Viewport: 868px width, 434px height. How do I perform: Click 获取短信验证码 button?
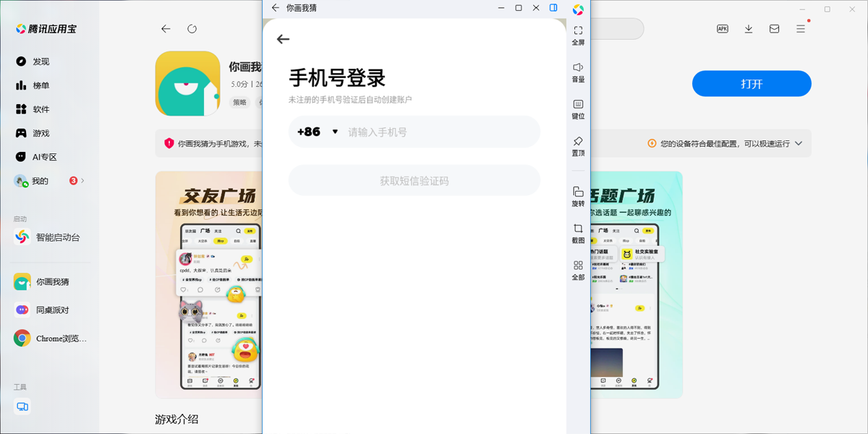click(x=414, y=181)
